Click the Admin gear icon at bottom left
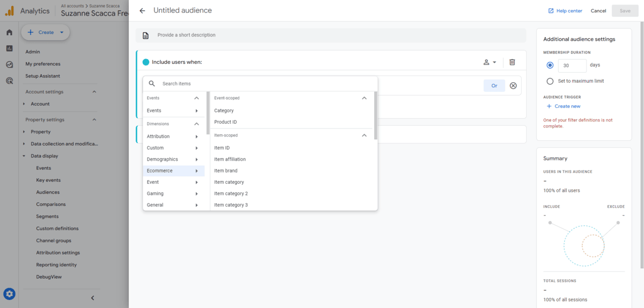The image size is (644, 308). 9,294
